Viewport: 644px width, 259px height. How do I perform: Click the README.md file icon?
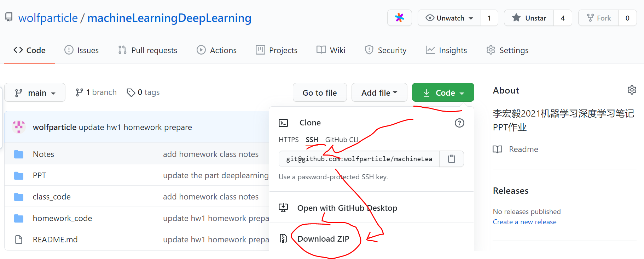[x=19, y=240]
